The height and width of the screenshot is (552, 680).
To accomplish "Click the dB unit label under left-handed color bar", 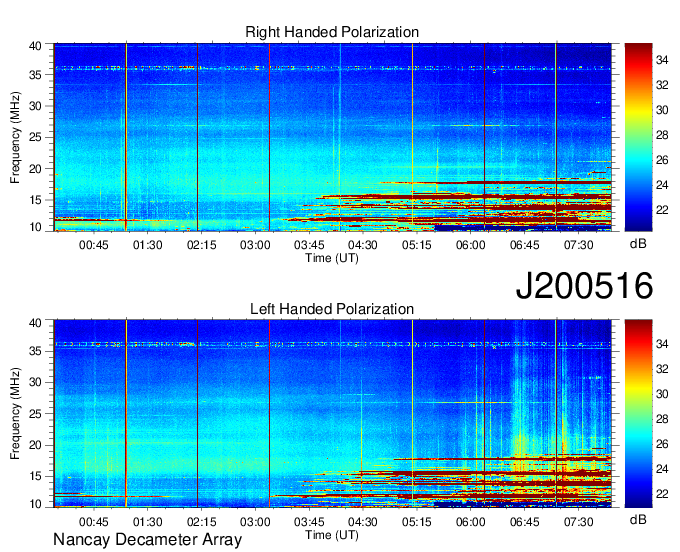I will (638, 519).
